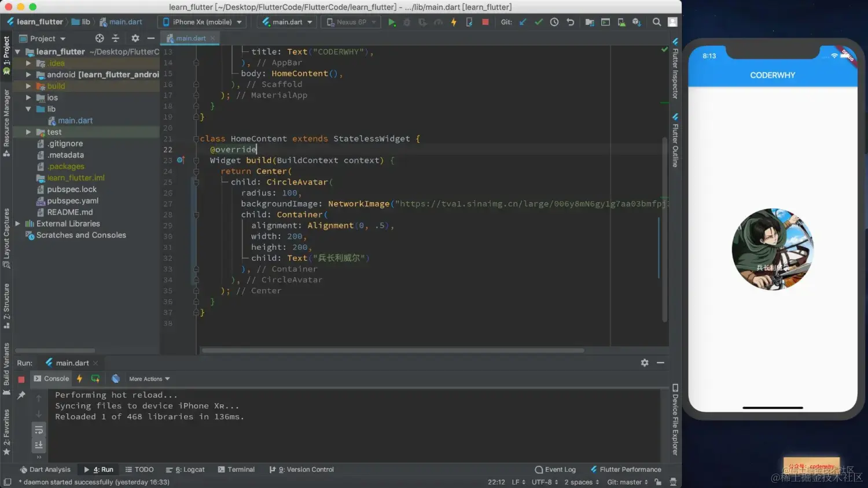Collapse learn_flutter root project node
The height and width of the screenshot is (488, 868).
click(x=17, y=51)
